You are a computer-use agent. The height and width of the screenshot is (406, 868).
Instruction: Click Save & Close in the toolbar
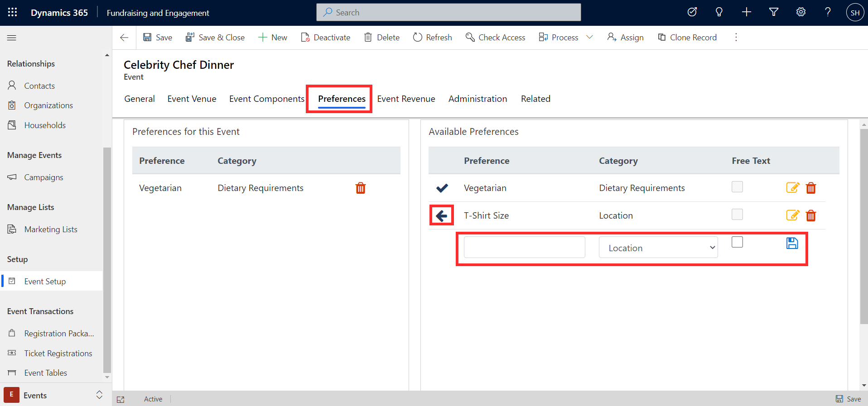click(215, 38)
